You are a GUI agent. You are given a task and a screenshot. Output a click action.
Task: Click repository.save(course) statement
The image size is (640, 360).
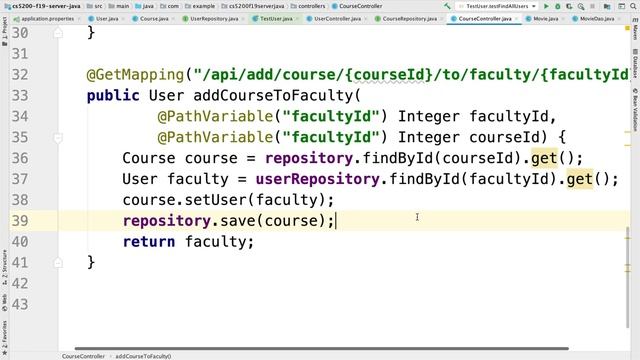pos(228,221)
